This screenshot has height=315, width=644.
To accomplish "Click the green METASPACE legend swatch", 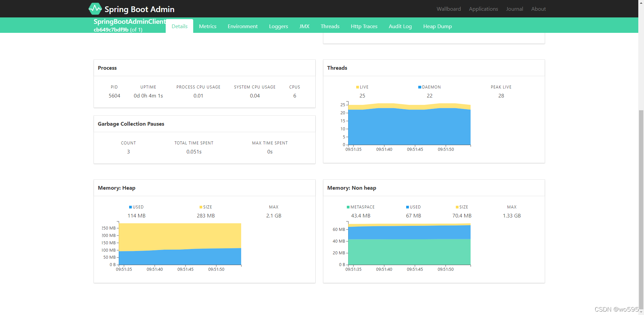I will pos(348,207).
